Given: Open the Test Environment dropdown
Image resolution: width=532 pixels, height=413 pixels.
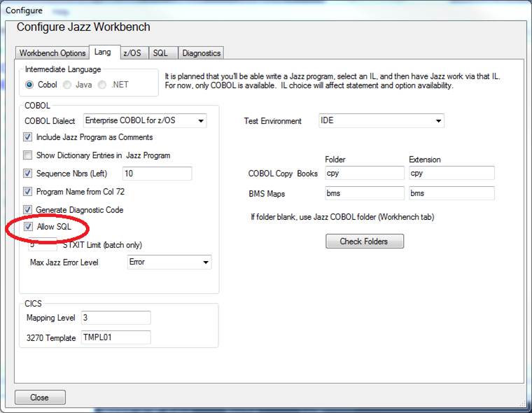Looking at the screenshot, I should pyautogui.click(x=381, y=120).
